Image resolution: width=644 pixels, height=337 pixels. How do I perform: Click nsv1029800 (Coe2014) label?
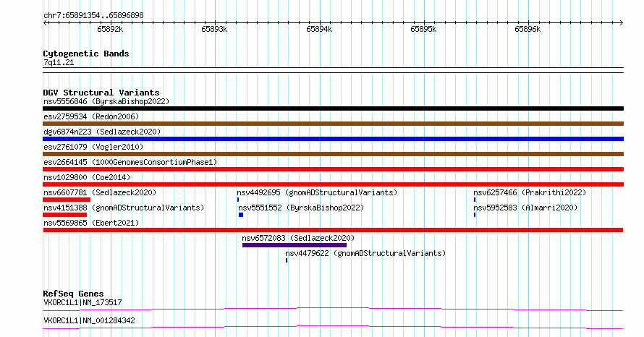click(87, 177)
